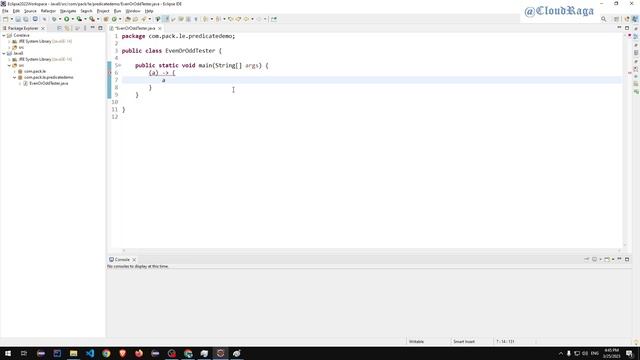This screenshot has width=640, height=360.
Task: Click 'public class EvenOrOddTester' code line
Action: (x=171, y=51)
